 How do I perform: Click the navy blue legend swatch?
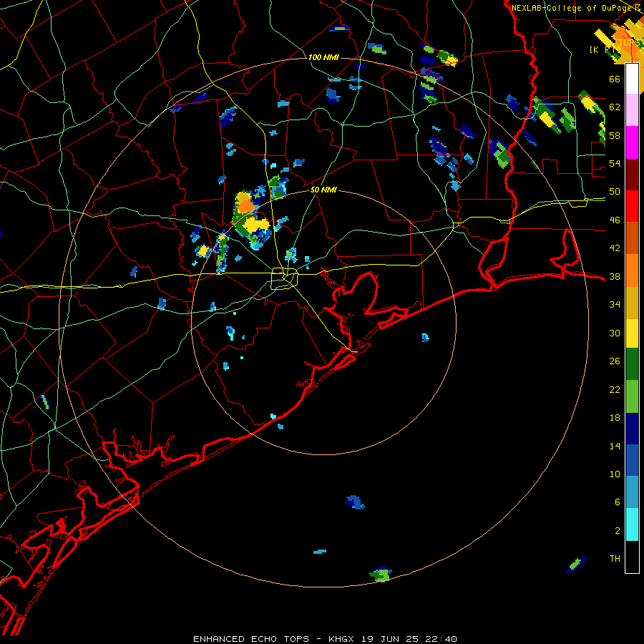(632, 429)
